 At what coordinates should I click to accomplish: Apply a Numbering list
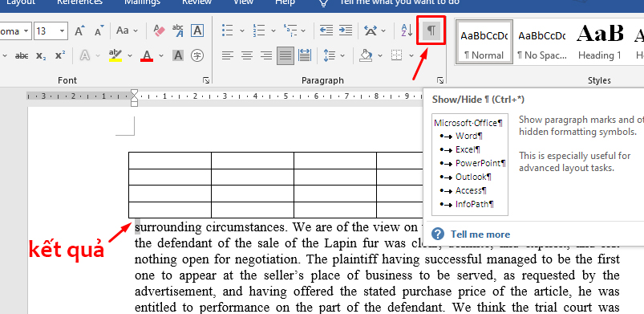pos(259,30)
